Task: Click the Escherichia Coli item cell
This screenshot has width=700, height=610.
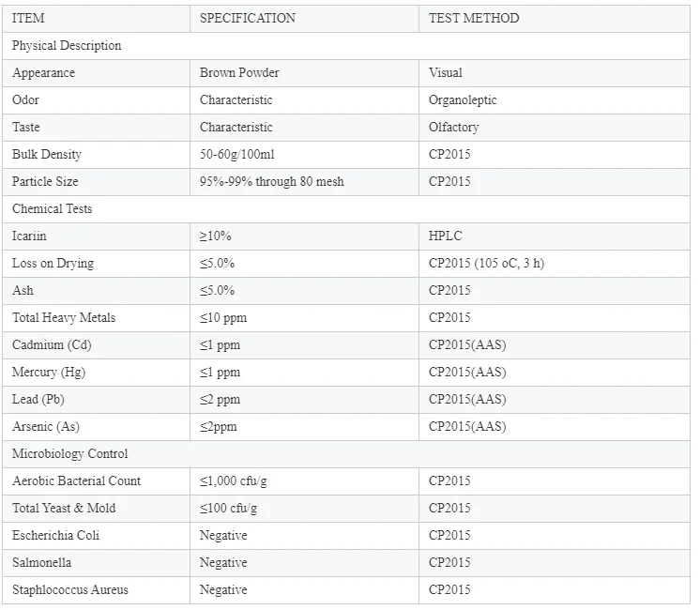Action: point(56,535)
